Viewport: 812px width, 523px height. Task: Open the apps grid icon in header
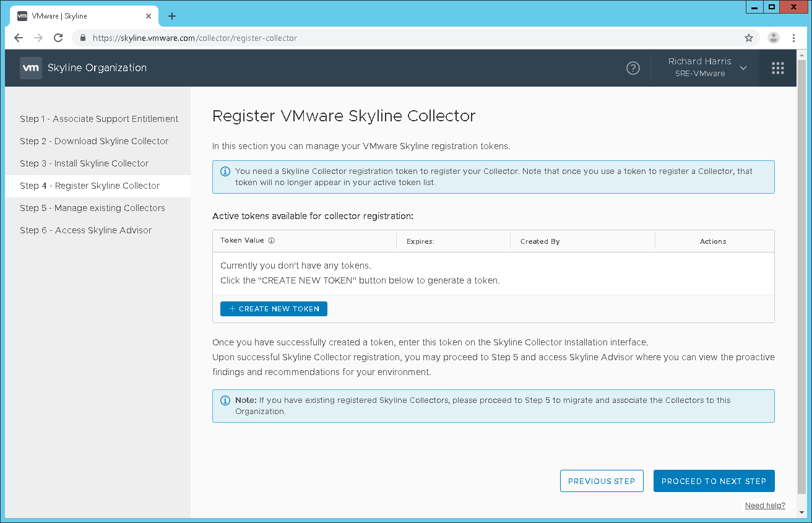point(778,68)
